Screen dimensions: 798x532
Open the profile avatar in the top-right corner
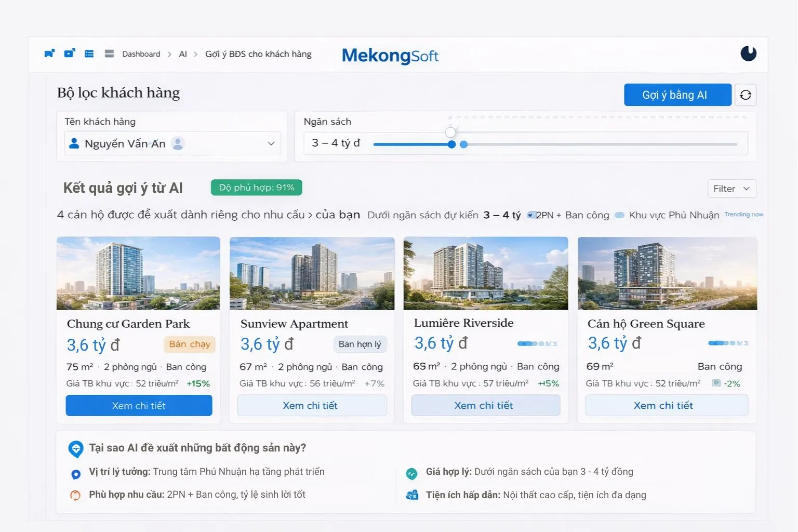[x=748, y=54]
